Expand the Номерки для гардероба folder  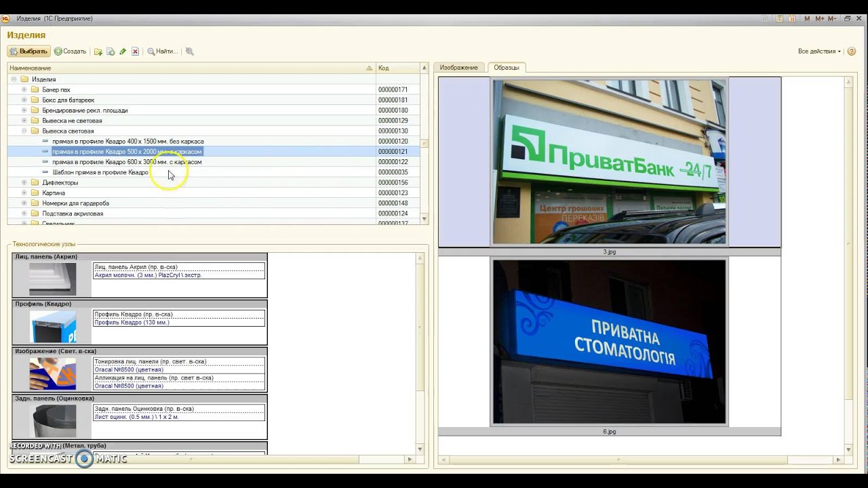(24, 203)
